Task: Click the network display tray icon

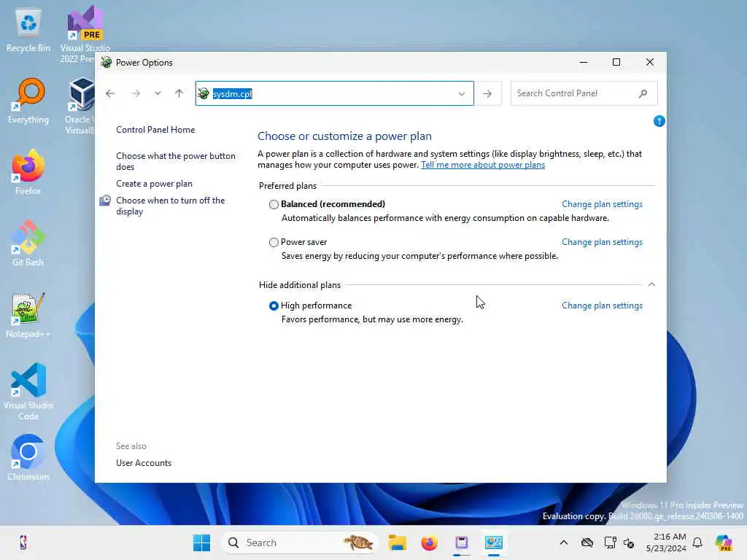Action: (610, 542)
